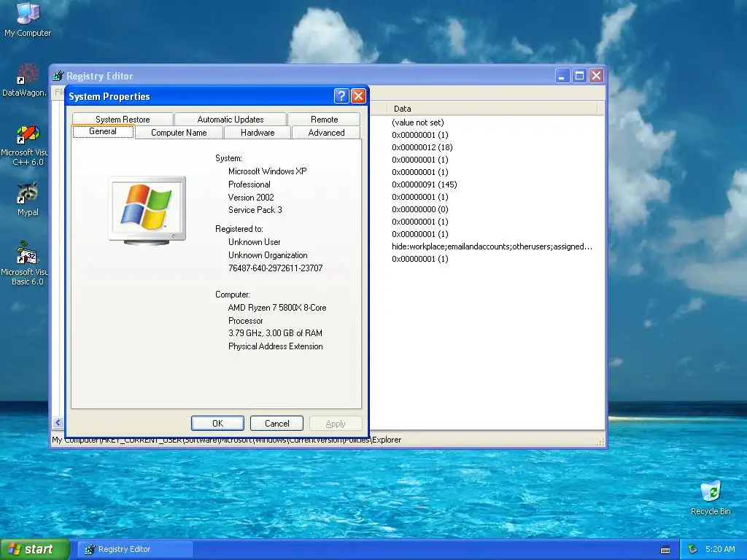Click the "Physical Address Extension" text
The width and height of the screenshot is (747, 560).
(x=275, y=346)
